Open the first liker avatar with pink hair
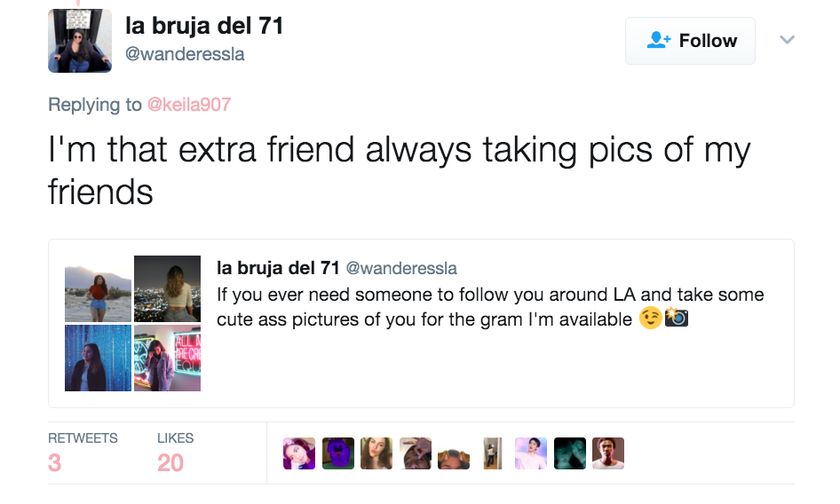The height and width of the screenshot is (504, 840). [x=299, y=453]
